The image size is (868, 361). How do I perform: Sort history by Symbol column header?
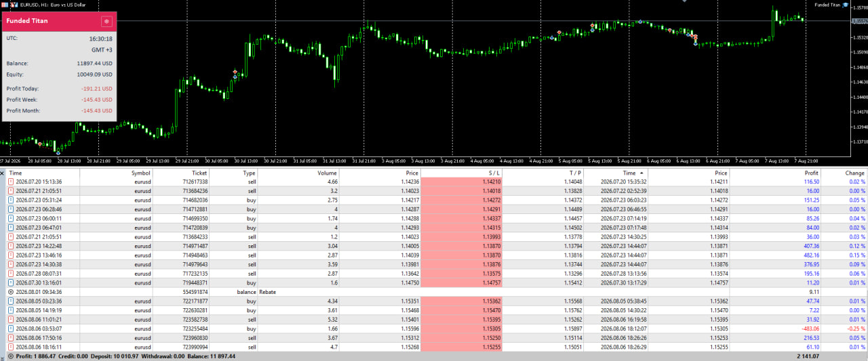[x=141, y=173]
